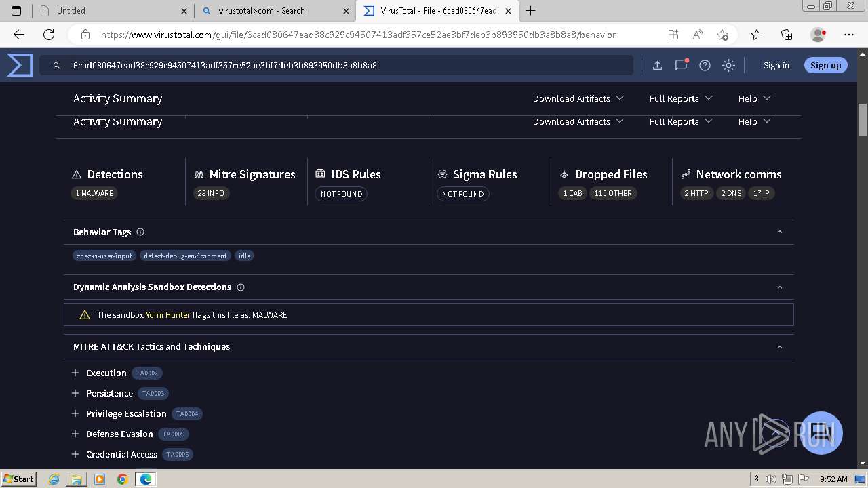Click the 1 MALWARE detections badge
Image resolution: width=868 pixels, height=488 pixels.
94,193
